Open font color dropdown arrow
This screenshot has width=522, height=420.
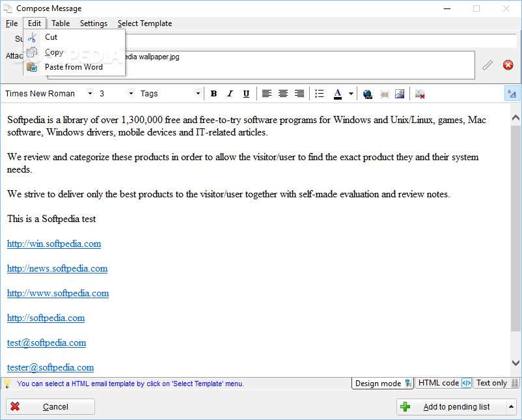(351, 94)
